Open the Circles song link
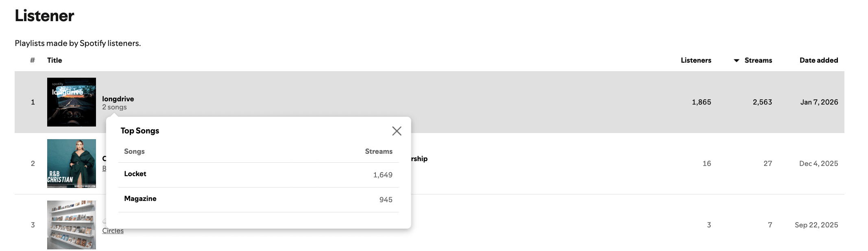Viewport: 868px width, 251px height. [113, 231]
